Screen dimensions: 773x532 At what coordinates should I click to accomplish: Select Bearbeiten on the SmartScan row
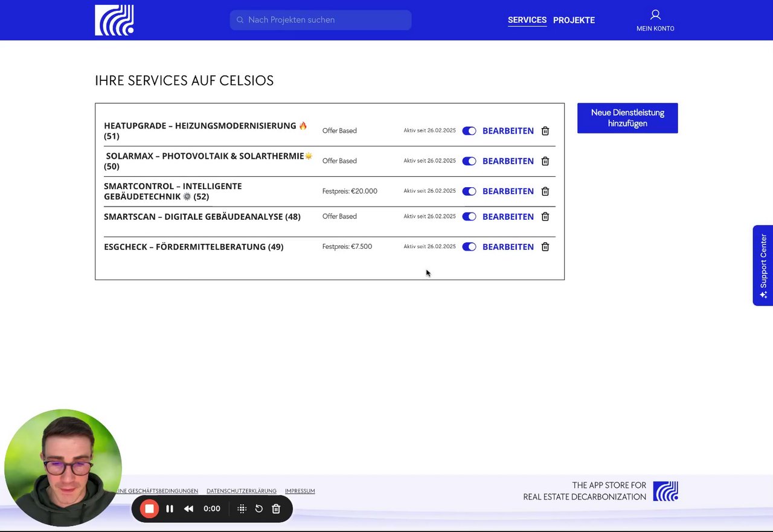pyautogui.click(x=508, y=217)
